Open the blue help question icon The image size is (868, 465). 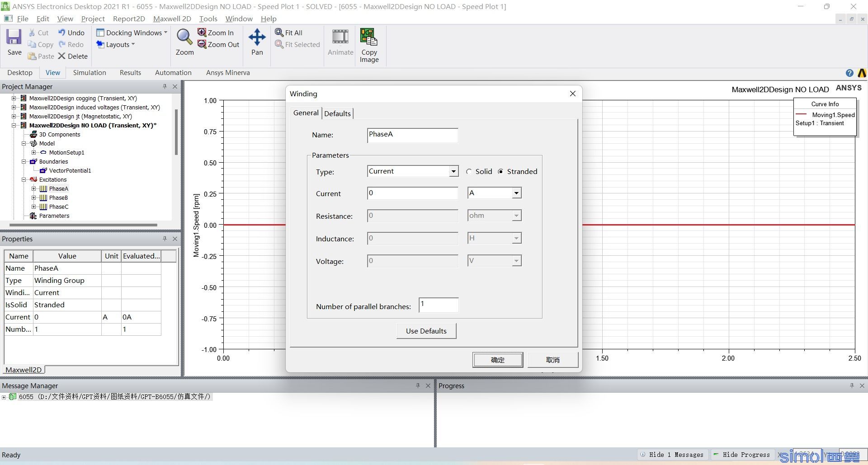coord(849,73)
